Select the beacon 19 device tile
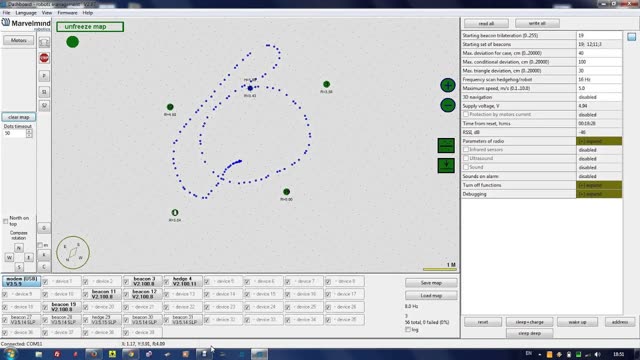The height and width of the screenshot is (360, 640). pos(62,307)
